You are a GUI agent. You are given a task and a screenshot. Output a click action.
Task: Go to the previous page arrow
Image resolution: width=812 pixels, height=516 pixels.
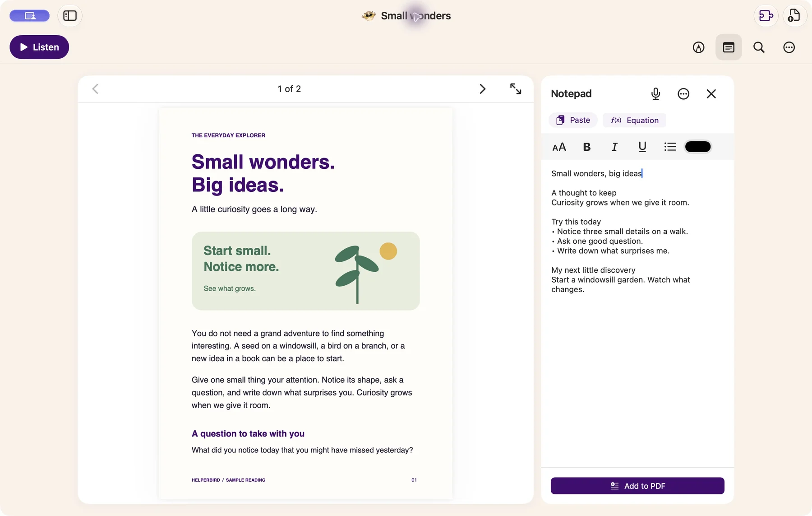pos(95,89)
